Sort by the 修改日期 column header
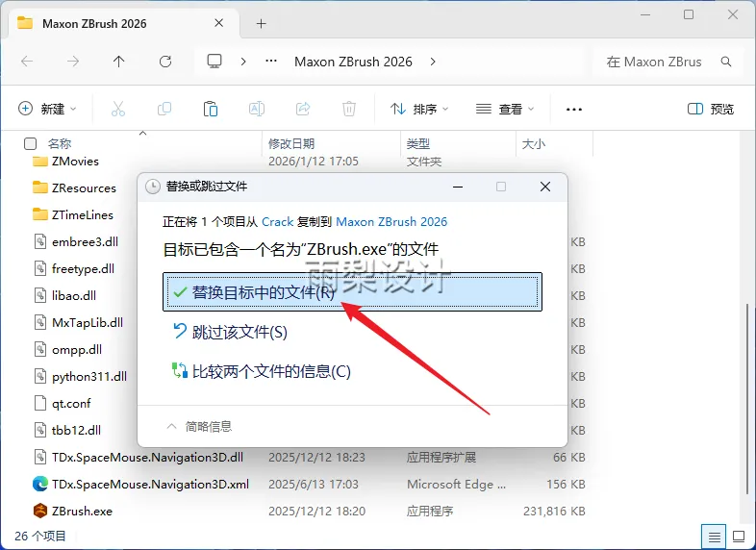The height and width of the screenshot is (550, 756). tap(291, 143)
